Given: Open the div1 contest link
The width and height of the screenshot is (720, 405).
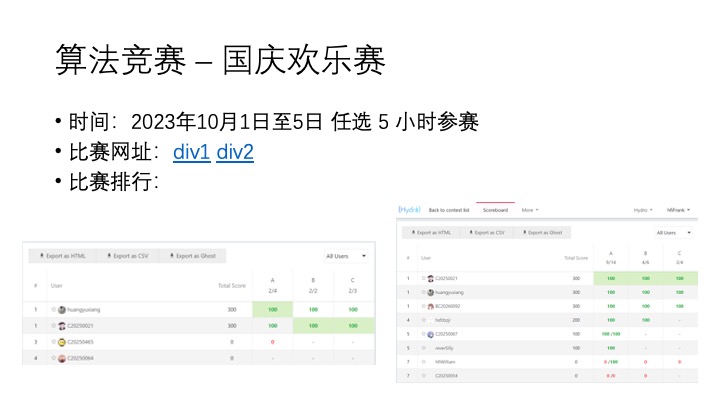Looking at the screenshot, I should tap(191, 152).
